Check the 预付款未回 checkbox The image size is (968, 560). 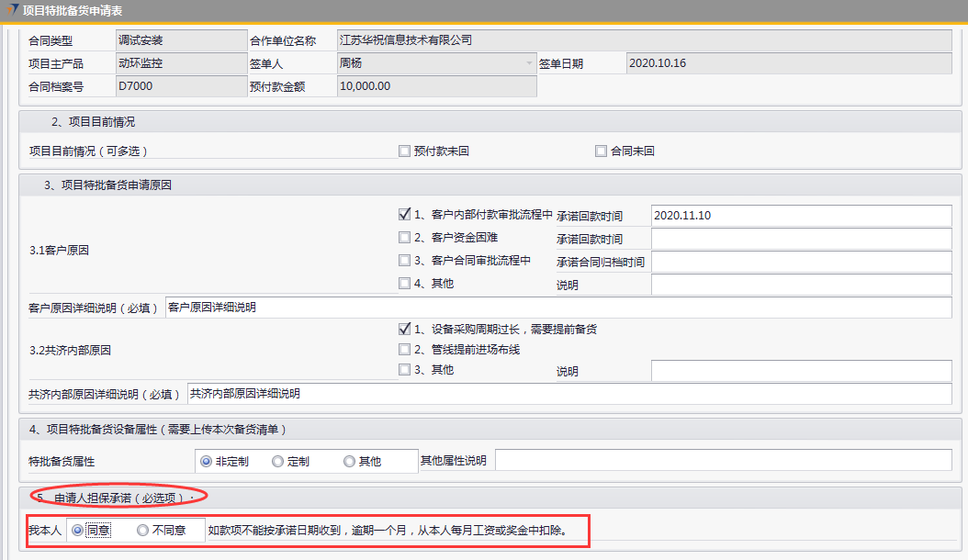tap(405, 151)
